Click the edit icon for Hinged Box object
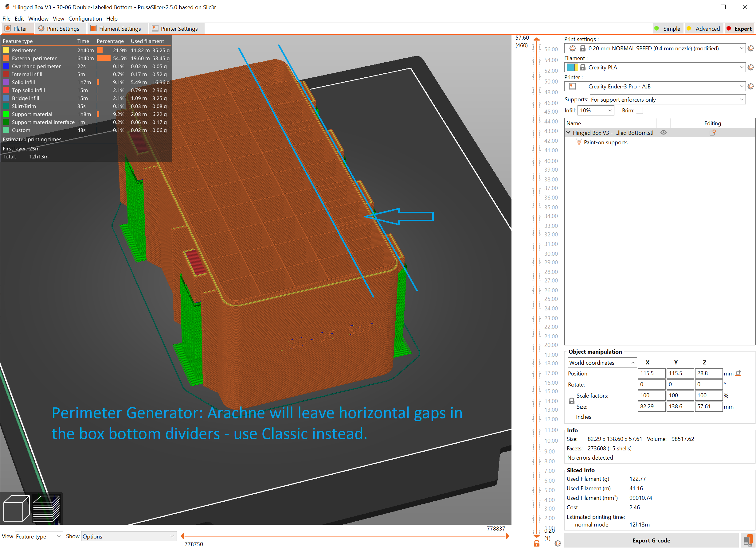 click(x=712, y=133)
